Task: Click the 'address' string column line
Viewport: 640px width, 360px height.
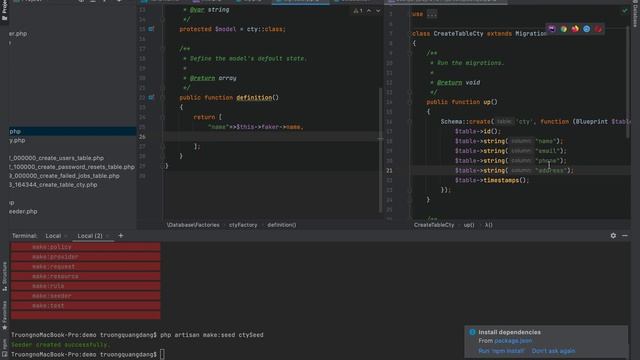Action: 514,170
